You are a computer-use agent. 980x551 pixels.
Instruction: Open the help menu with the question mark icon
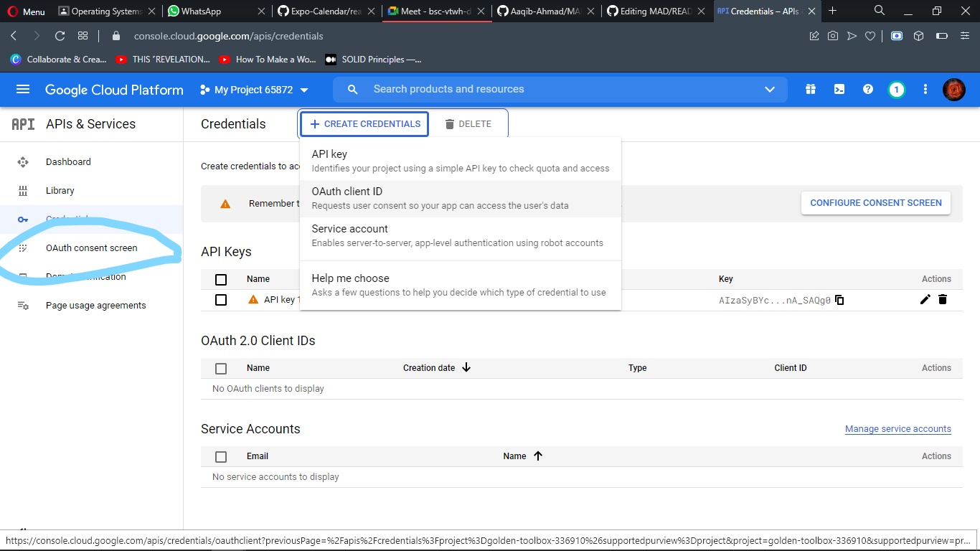(x=868, y=89)
